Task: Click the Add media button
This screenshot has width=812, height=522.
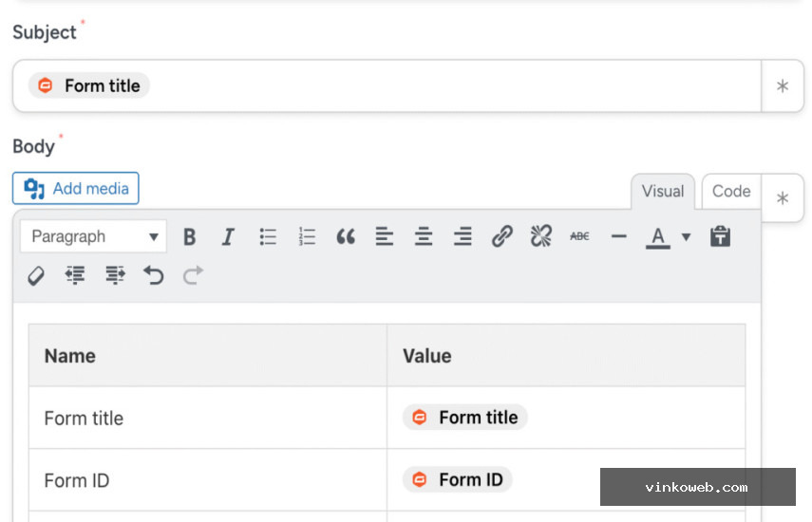Action: click(x=76, y=188)
